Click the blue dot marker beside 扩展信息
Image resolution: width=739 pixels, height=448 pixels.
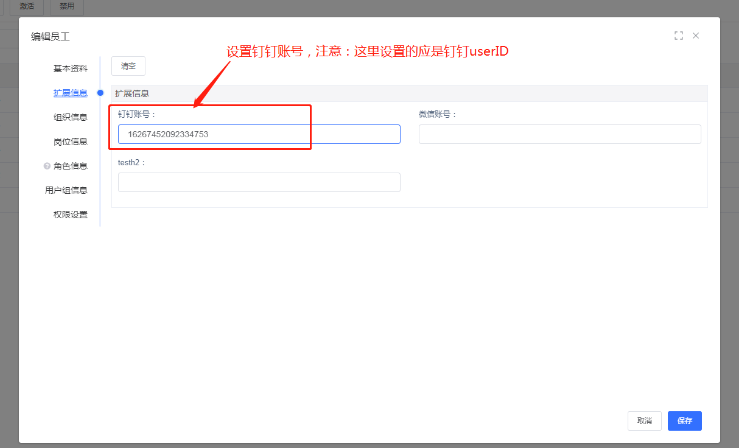(x=100, y=93)
